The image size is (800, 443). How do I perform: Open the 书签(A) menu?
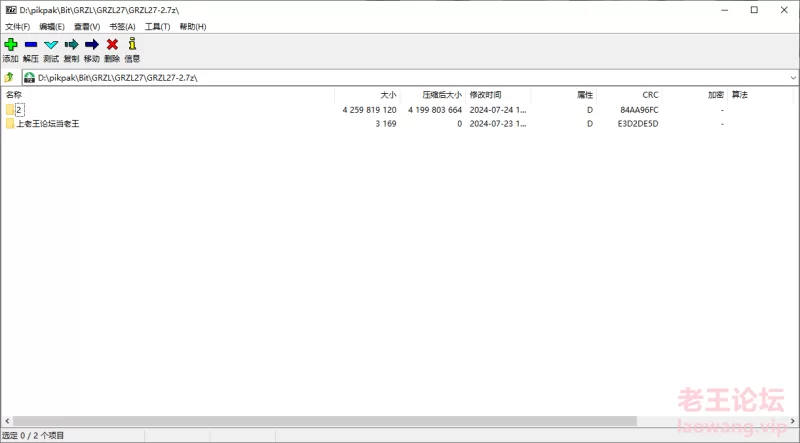122,27
